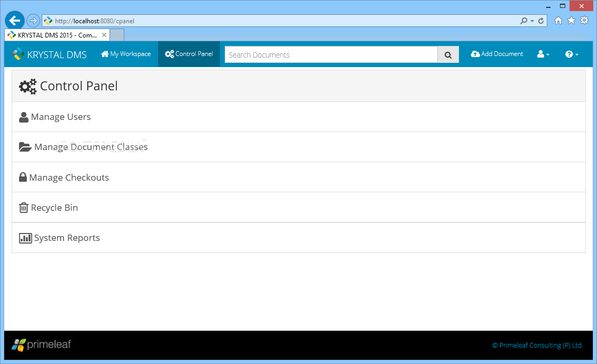This screenshot has width=597, height=364.
Task: Open browser tools gear icon
Action: click(x=584, y=21)
